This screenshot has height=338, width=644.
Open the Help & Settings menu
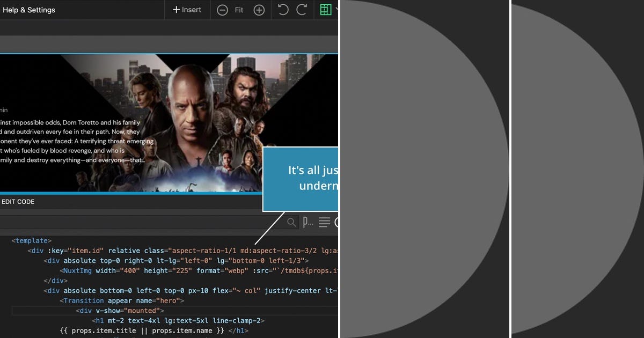pos(29,10)
